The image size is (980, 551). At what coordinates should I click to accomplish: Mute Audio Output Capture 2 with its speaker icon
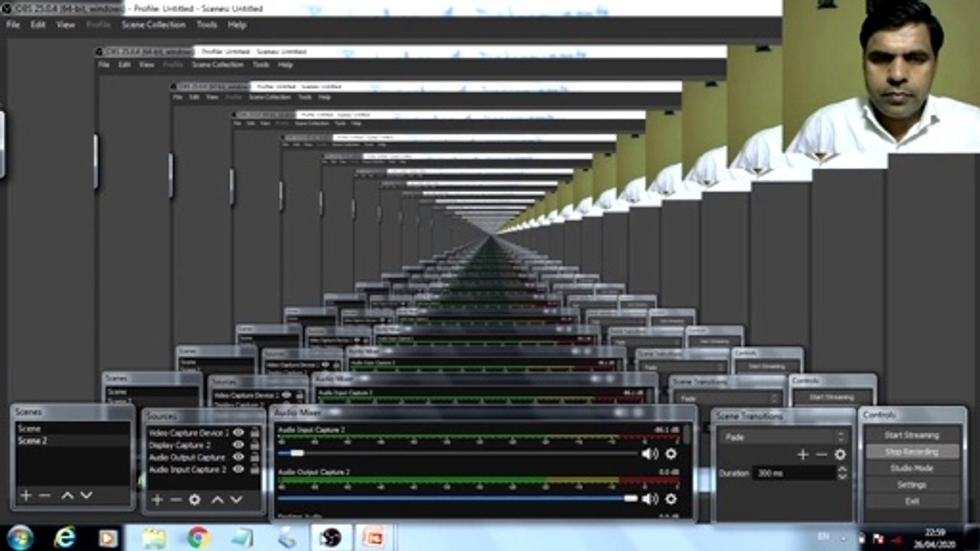coord(650,499)
